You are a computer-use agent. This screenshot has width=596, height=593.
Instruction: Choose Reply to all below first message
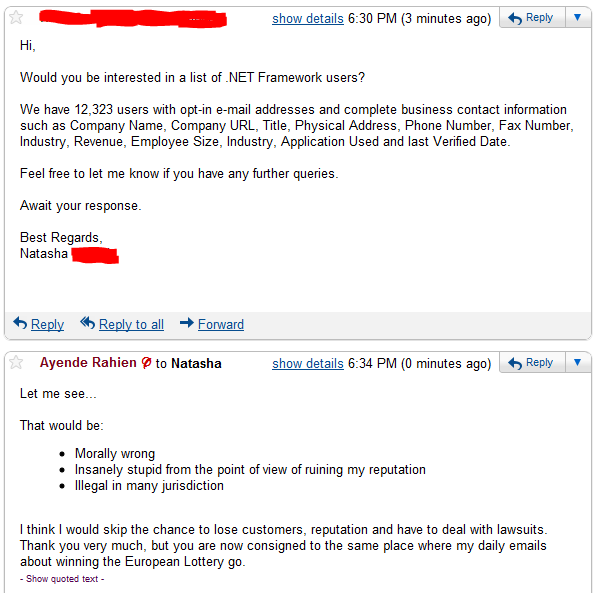(x=131, y=324)
